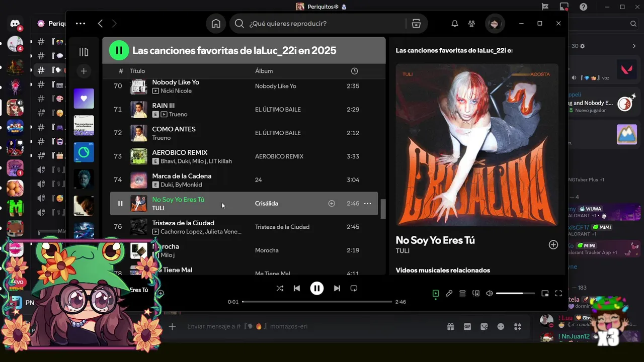This screenshot has width=644, height=362.
Task: Expand Your Library sidebar icon
Action: click(84, 52)
